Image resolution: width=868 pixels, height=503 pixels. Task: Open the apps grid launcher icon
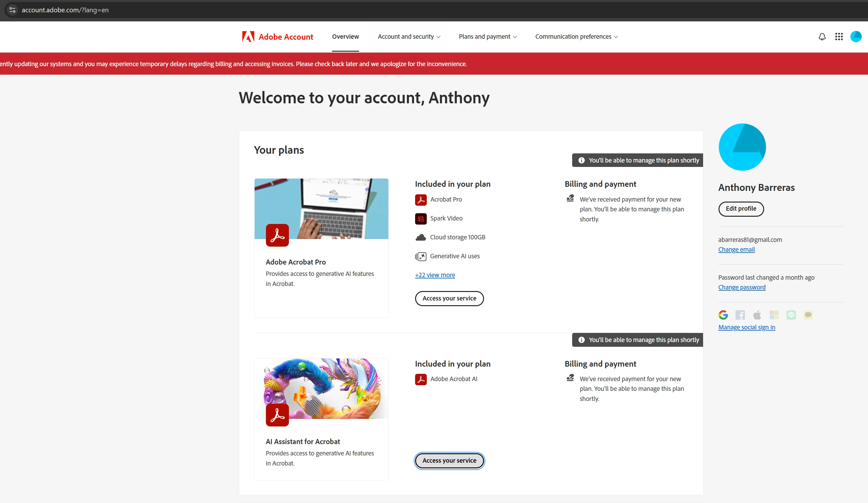point(839,37)
